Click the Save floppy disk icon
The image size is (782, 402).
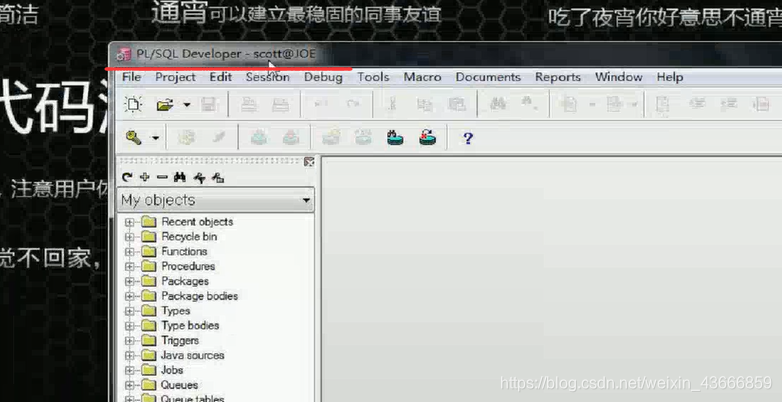pos(208,105)
